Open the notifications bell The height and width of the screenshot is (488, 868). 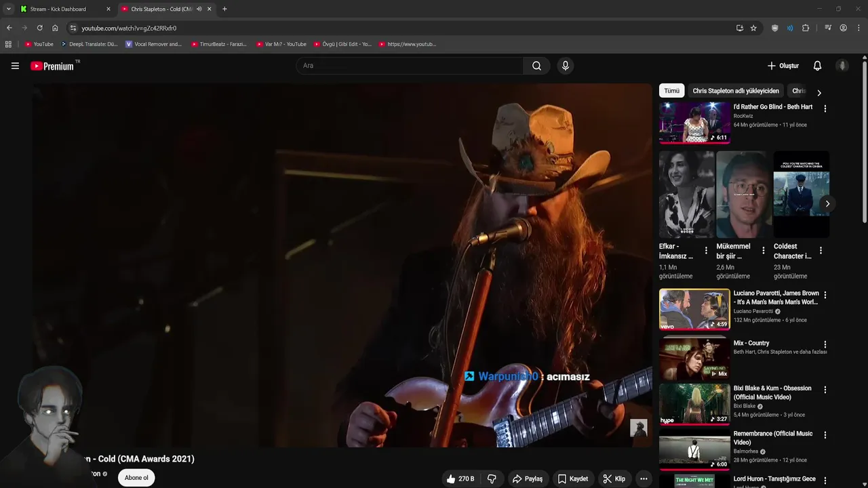pos(817,66)
